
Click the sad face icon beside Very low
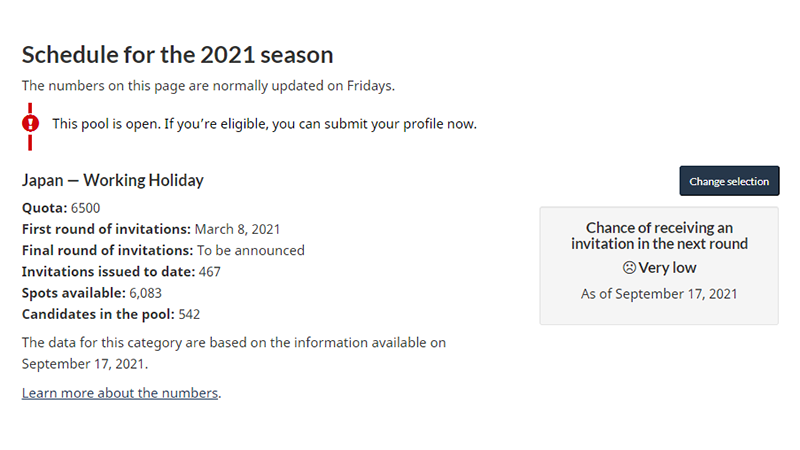[629, 268]
